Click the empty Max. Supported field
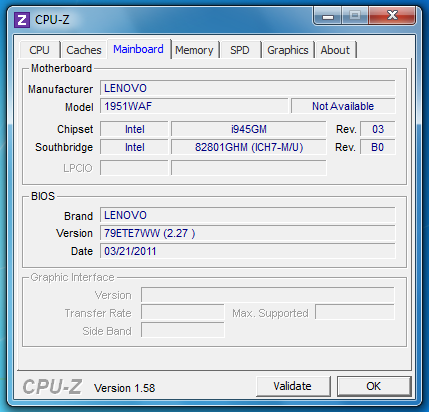The image size is (429, 412). (x=355, y=313)
